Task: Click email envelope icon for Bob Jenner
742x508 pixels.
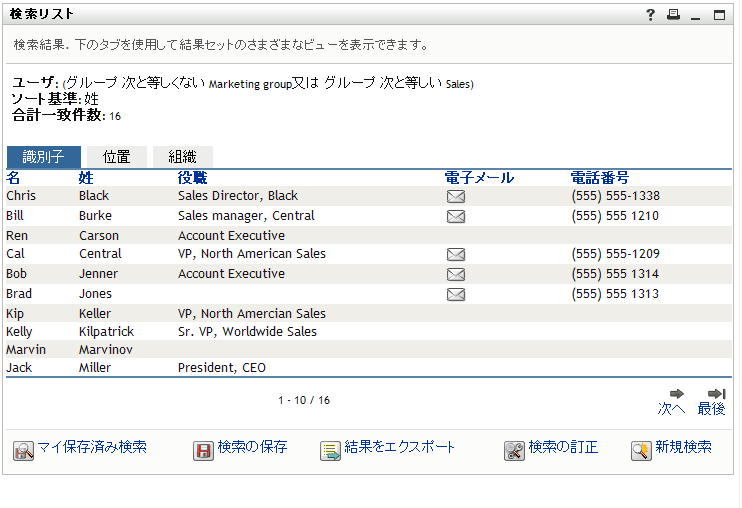Action: click(456, 274)
